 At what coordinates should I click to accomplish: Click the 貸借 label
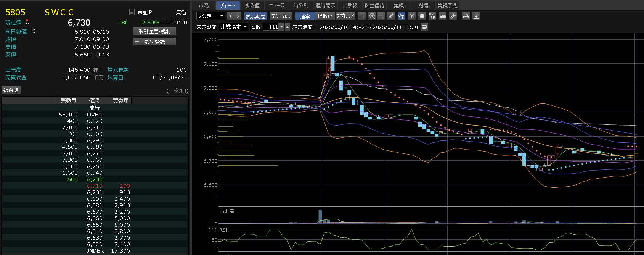(x=181, y=12)
